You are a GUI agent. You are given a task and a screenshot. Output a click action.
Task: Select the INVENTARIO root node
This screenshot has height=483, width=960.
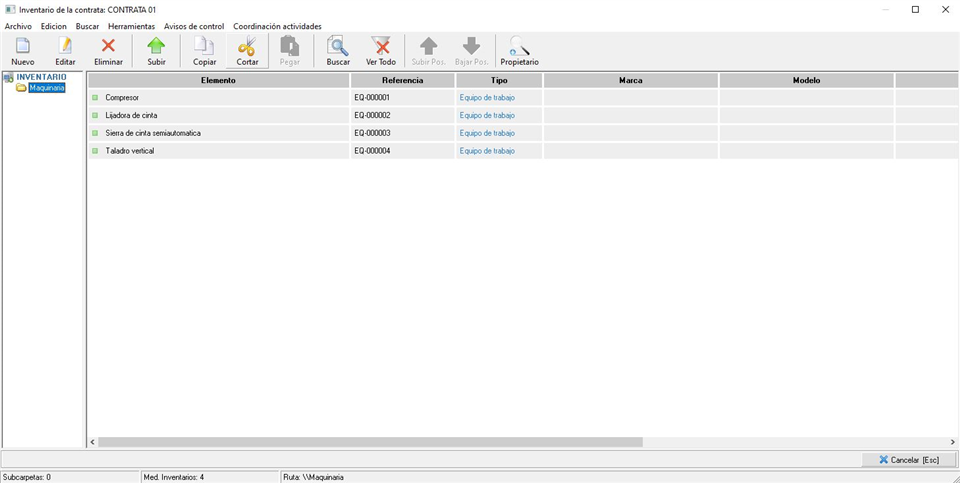41,77
